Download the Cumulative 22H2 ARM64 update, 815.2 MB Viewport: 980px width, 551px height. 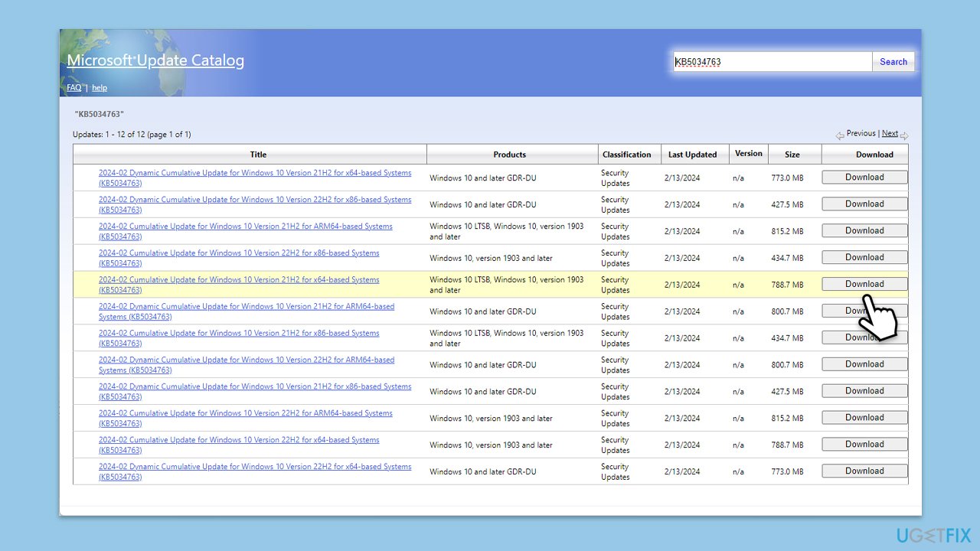864,418
